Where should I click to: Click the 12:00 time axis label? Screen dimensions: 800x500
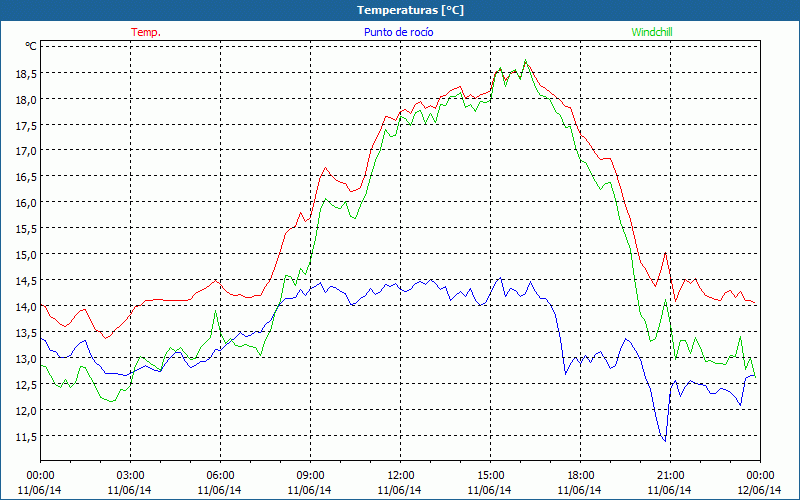pos(401,475)
